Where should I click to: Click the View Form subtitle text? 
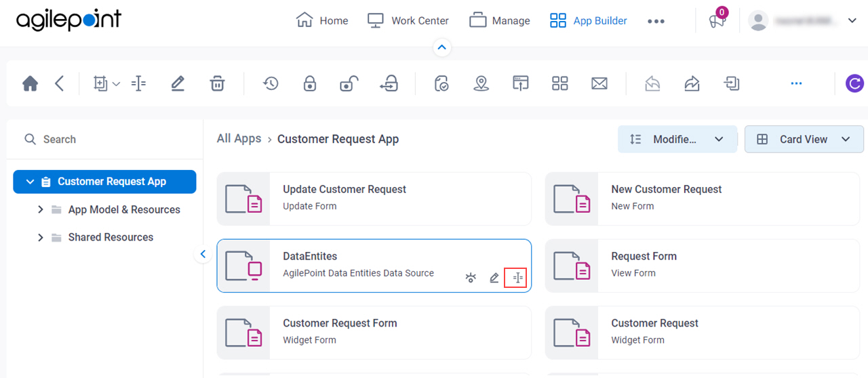click(x=633, y=273)
